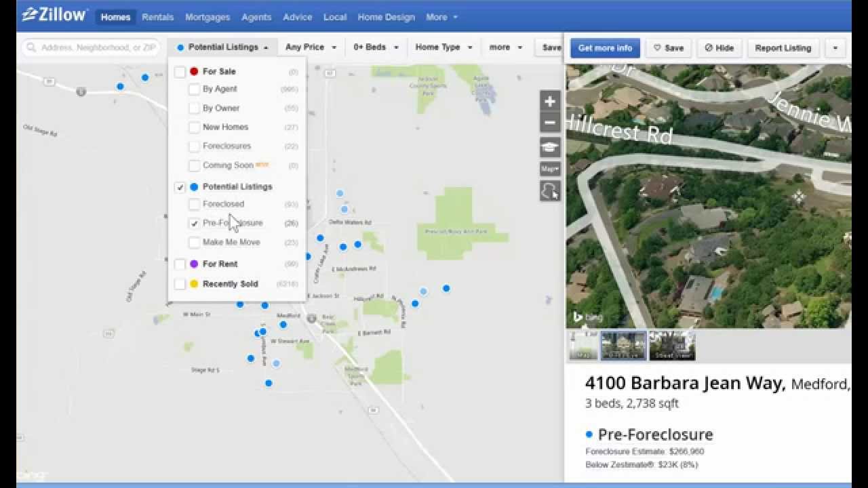The height and width of the screenshot is (488, 868).
Task: Tick the Foreclosures checkbox
Action: point(194,146)
